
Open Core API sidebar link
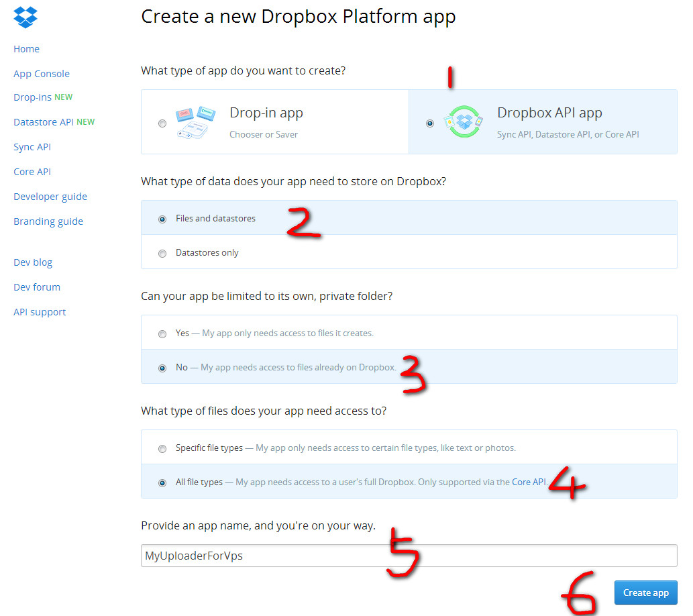(x=32, y=172)
